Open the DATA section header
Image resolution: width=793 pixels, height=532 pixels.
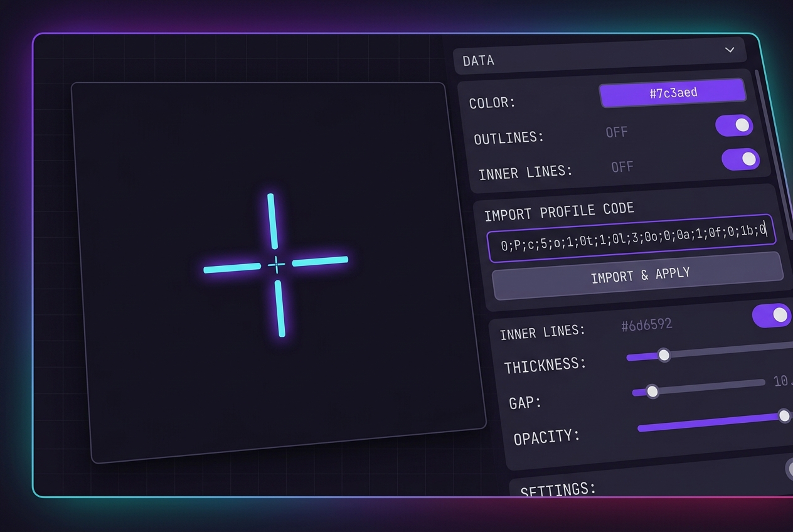600,55
